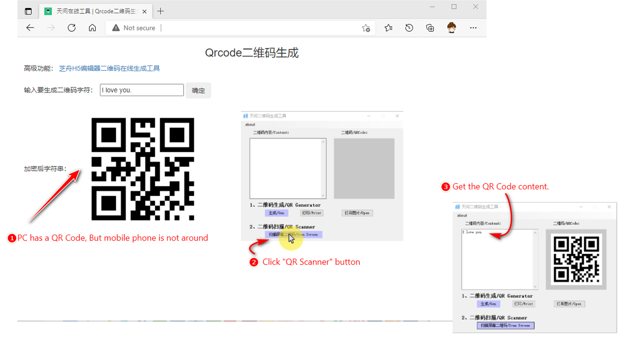Refresh the current page

(71, 28)
